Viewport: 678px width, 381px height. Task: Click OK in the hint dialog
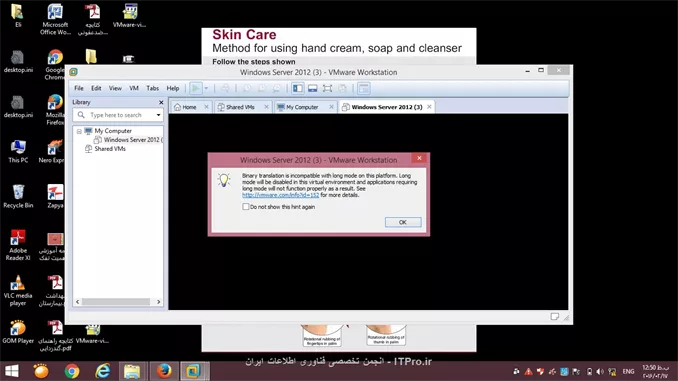[403, 222]
